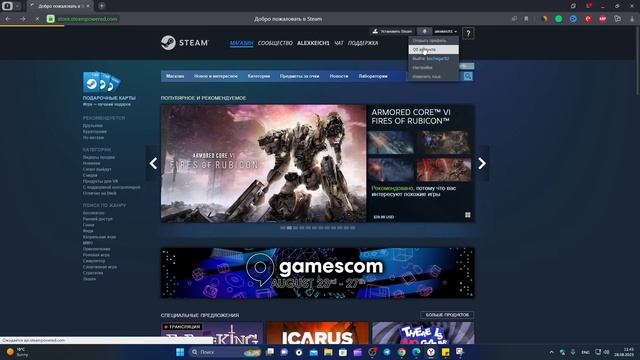Image resolution: width=640 pixels, height=360 pixels.
Task: Open 'Ранний доступ' genre link in sidebar
Action: pos(98,219)
